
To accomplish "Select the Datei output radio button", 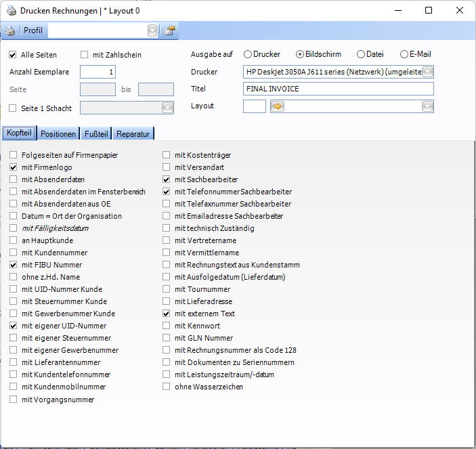I will [361, 54].
